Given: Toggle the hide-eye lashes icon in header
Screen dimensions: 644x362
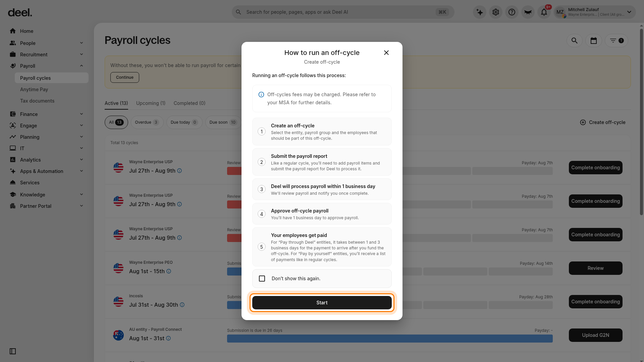Looking at the screenshot, I should tap(528, 12).
